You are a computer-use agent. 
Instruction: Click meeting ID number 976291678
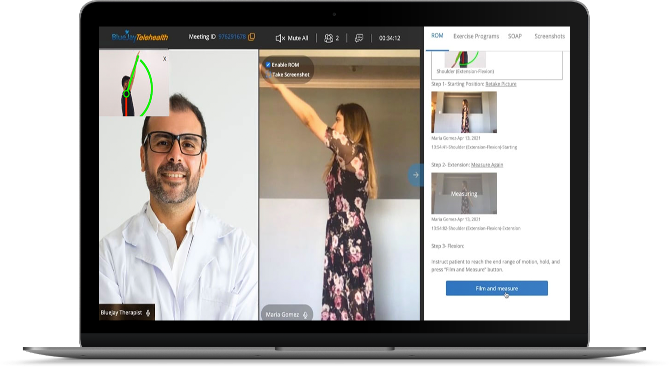tap(232, 37)
